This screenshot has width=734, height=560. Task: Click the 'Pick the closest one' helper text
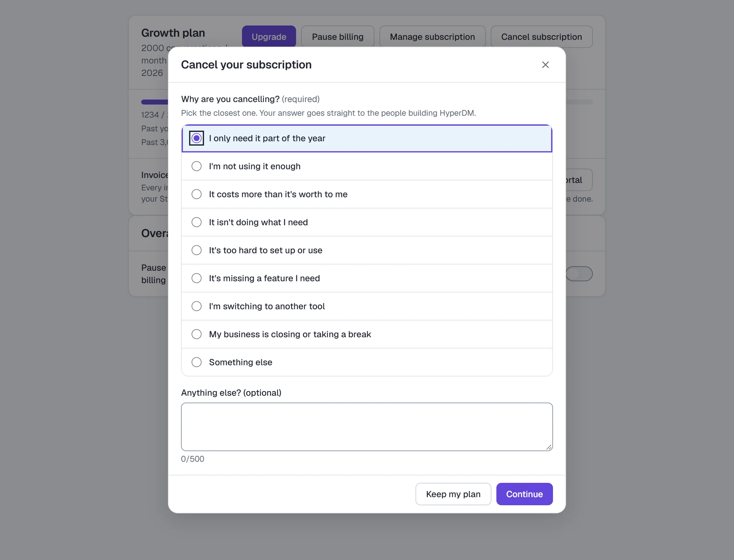coord(328,113)
